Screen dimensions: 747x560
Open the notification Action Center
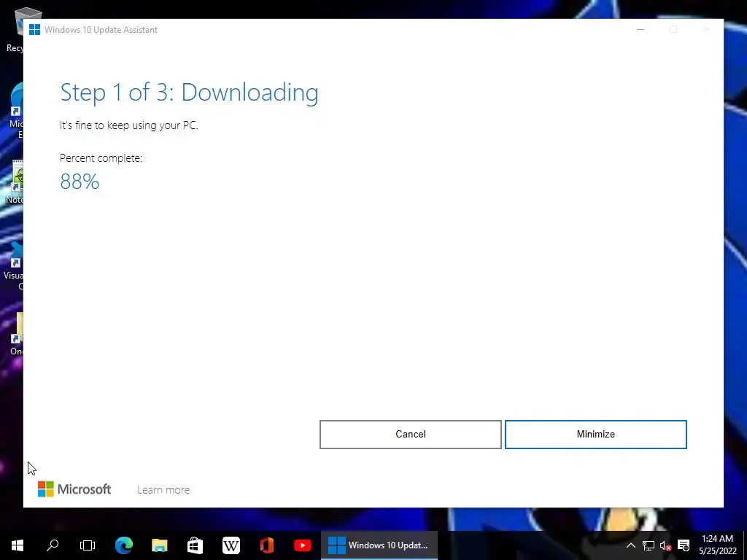point(684,545)
